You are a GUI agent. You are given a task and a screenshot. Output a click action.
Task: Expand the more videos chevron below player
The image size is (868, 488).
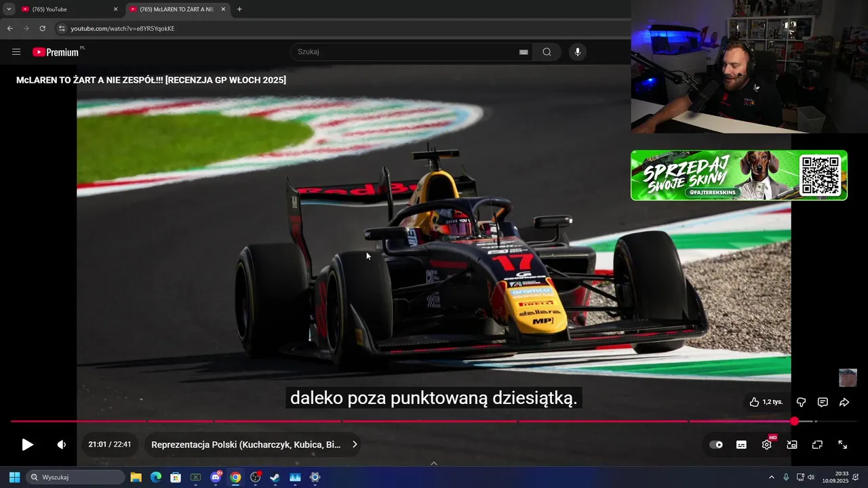point(434,463)
